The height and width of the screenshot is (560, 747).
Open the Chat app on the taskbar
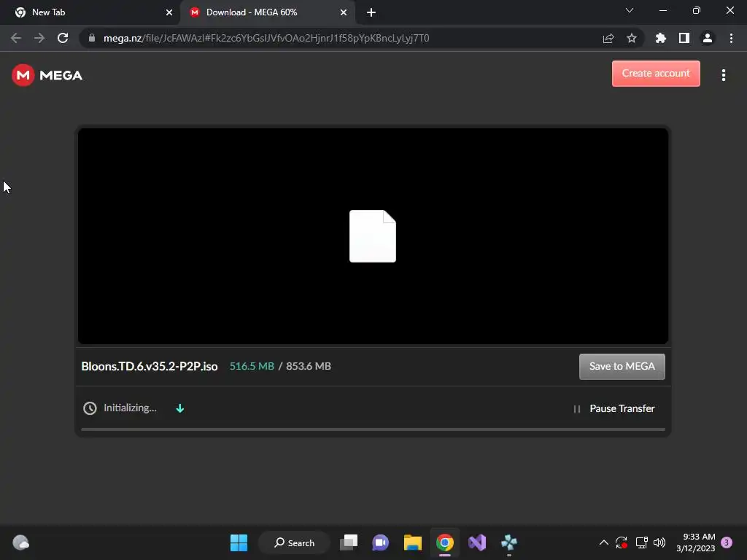381,542
